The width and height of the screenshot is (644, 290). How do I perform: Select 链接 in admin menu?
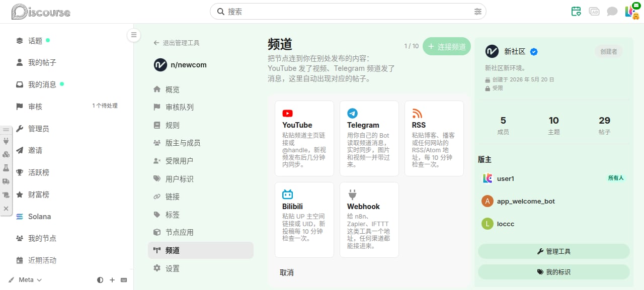coord(201,197)
